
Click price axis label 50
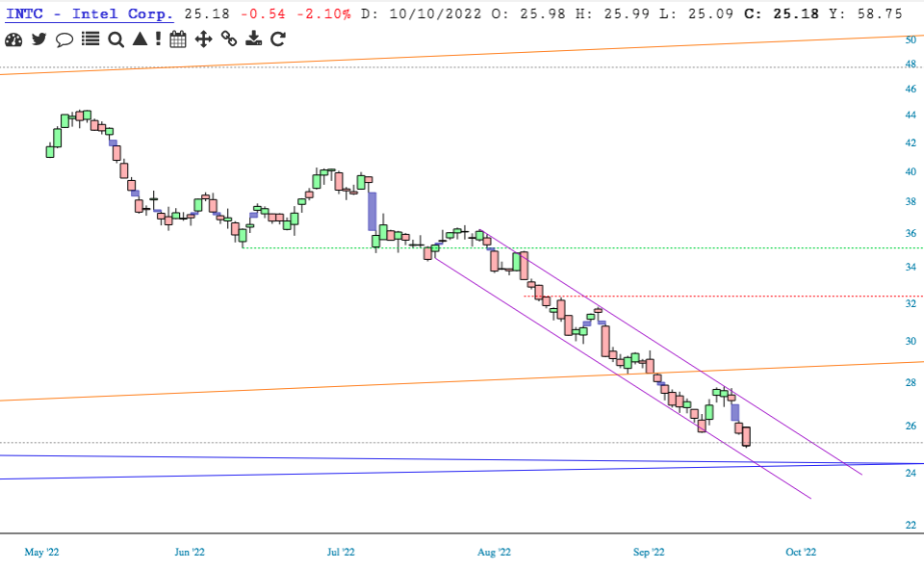point(911,39)
